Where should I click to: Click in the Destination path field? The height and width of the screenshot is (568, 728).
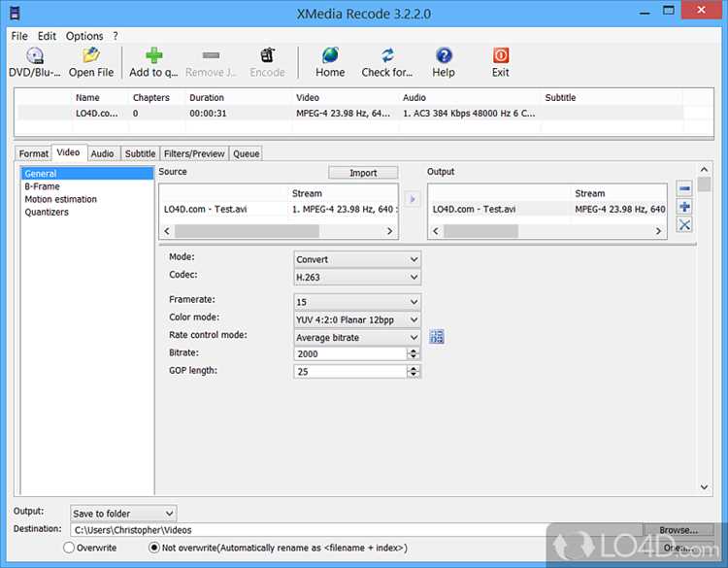(x=356, y=530)
